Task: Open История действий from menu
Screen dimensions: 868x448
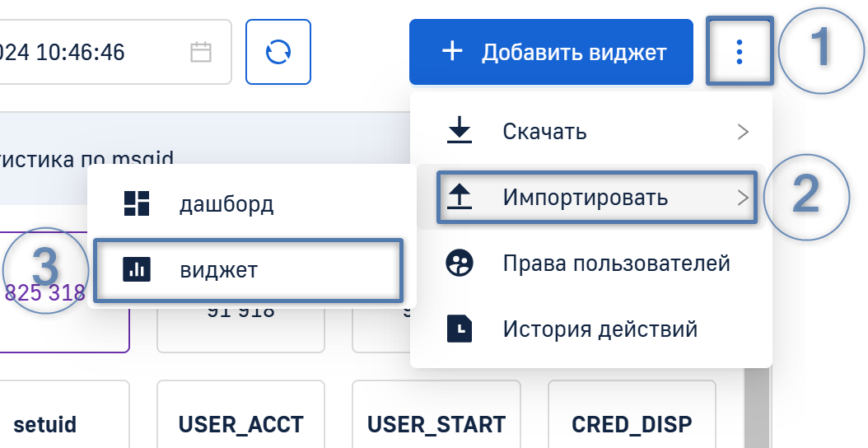Action: click(x=600, y=329)
